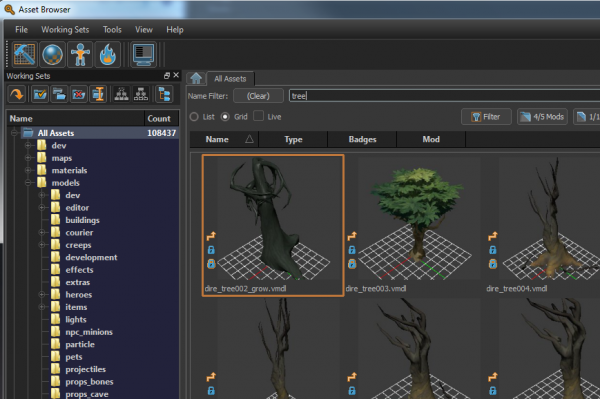The width and height of the screenshot is (600, 399).
Task: Click blue lock badge on dire_tree002_grow.vmdl
Action: point(211,250)
